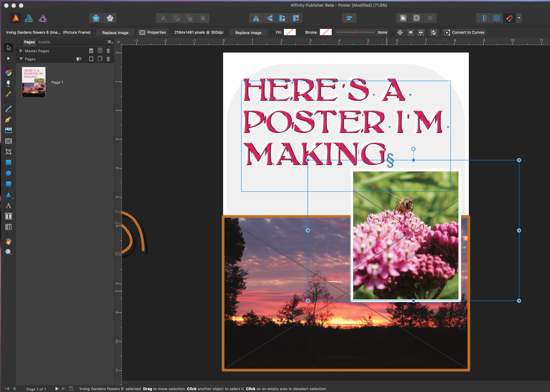Click the Flip Horizontal toolbar icon
This screenshot has height=392, width=550.
(256, 18)
